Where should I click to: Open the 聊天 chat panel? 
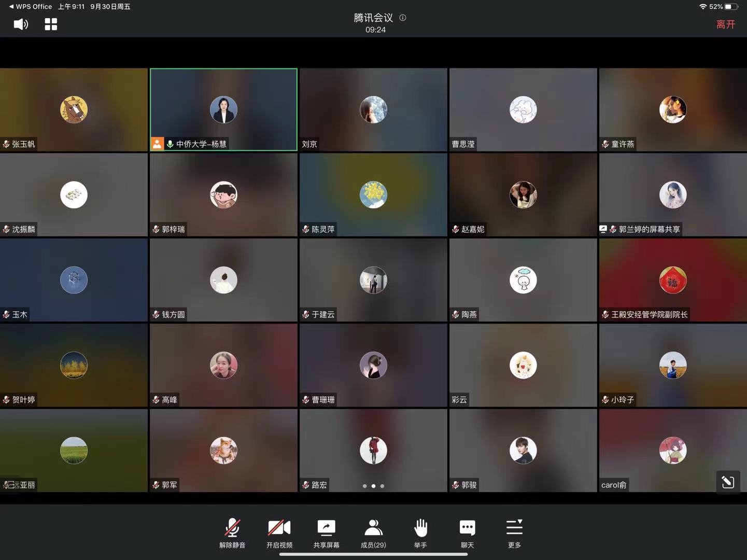tap(467, 534)
